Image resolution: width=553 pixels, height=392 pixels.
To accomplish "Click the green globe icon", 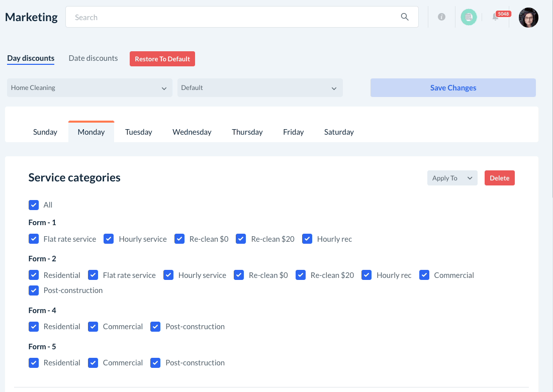I will pyautogui.click(x=469, y=17).
